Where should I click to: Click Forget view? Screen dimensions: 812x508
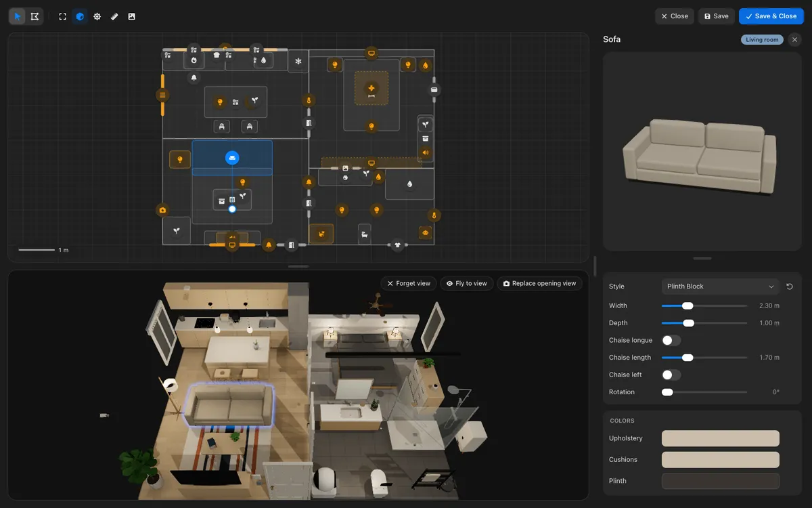(409, 283)
